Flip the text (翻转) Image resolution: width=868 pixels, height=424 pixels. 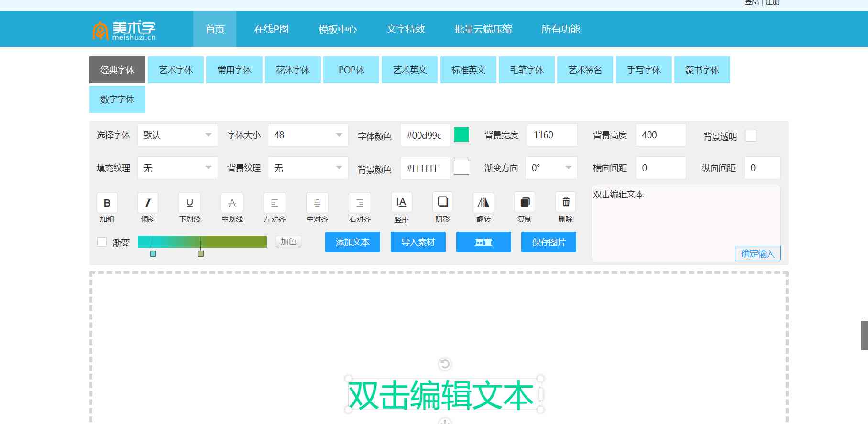[483, 203]
